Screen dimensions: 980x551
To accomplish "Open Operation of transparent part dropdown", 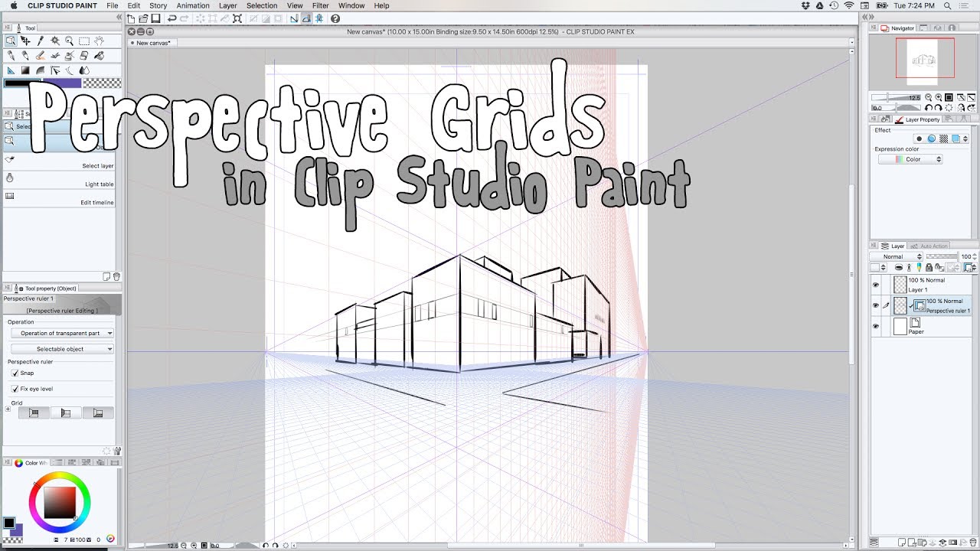I will [x=62, y=333].
